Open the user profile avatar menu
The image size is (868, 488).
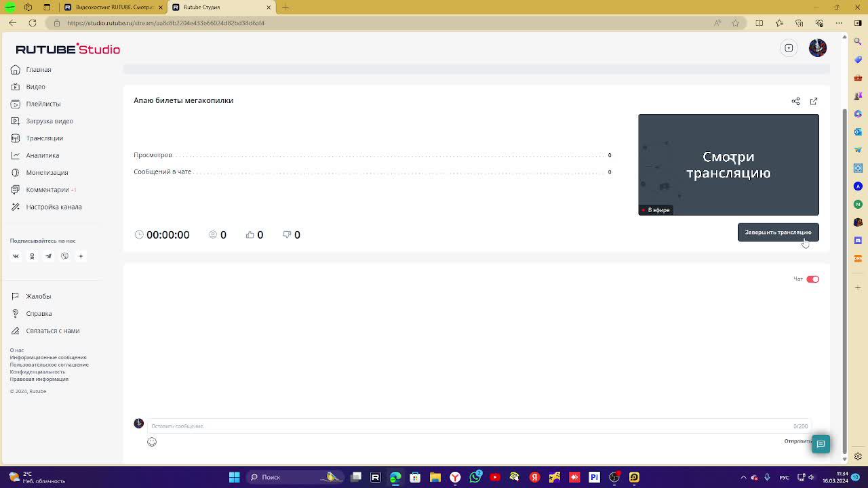click(x=818, y=48)
